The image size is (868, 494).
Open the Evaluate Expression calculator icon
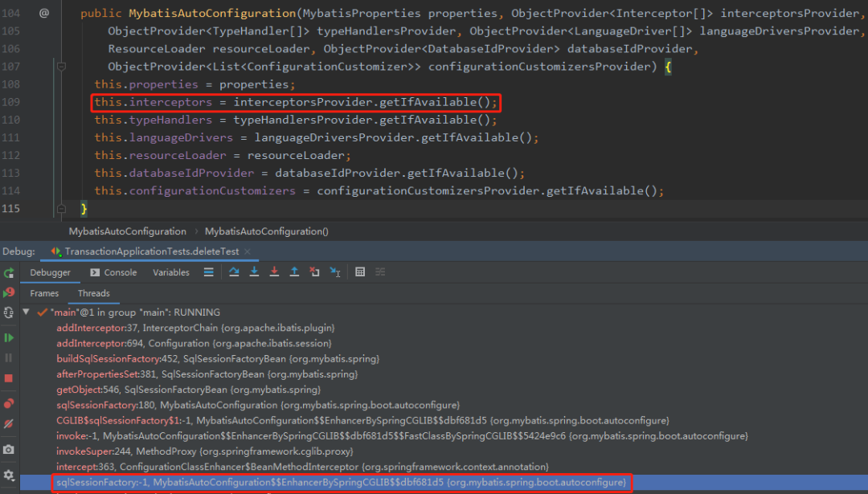(x=360, y=271)
